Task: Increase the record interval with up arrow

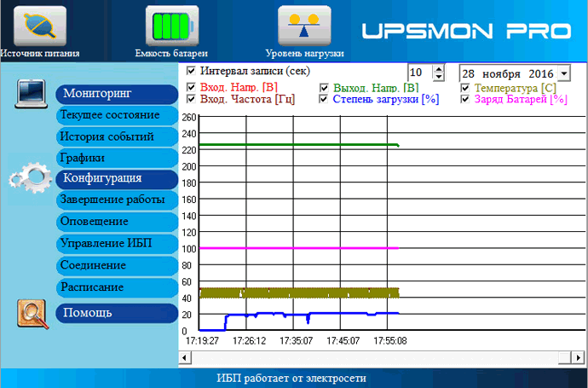Action: pyautogui.click(x=438, y=69)
